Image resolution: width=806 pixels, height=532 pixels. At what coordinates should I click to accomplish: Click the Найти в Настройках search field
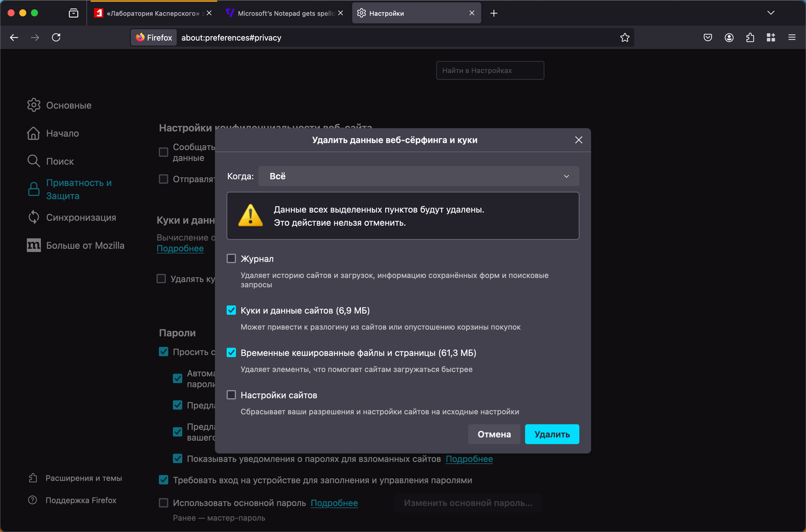tap(490, 70)
